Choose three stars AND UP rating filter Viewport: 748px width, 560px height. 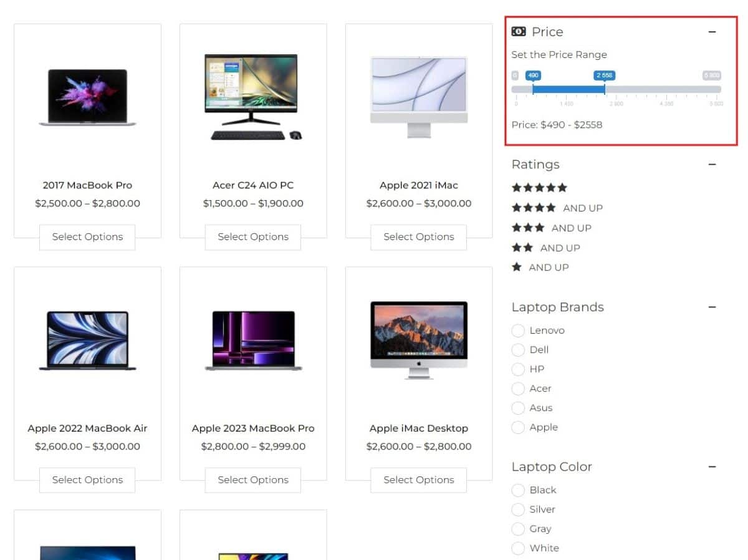tap(552, 228)
